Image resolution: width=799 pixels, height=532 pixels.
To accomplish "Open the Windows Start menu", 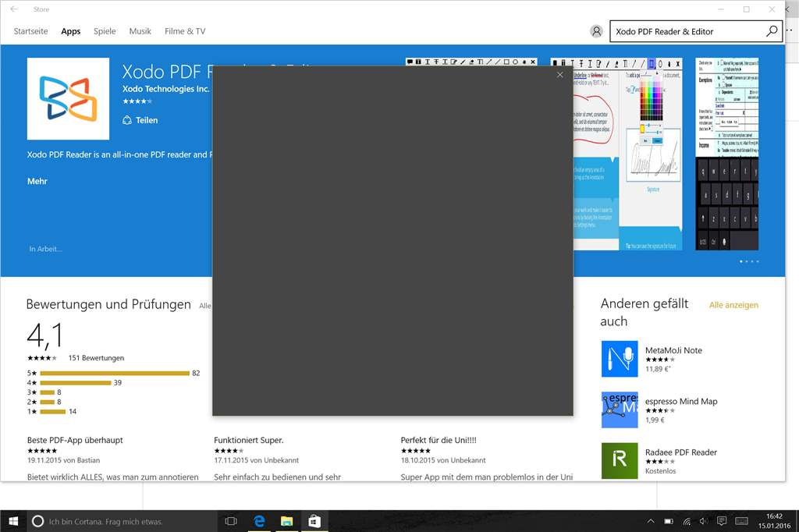I will [x=14, y=521].
